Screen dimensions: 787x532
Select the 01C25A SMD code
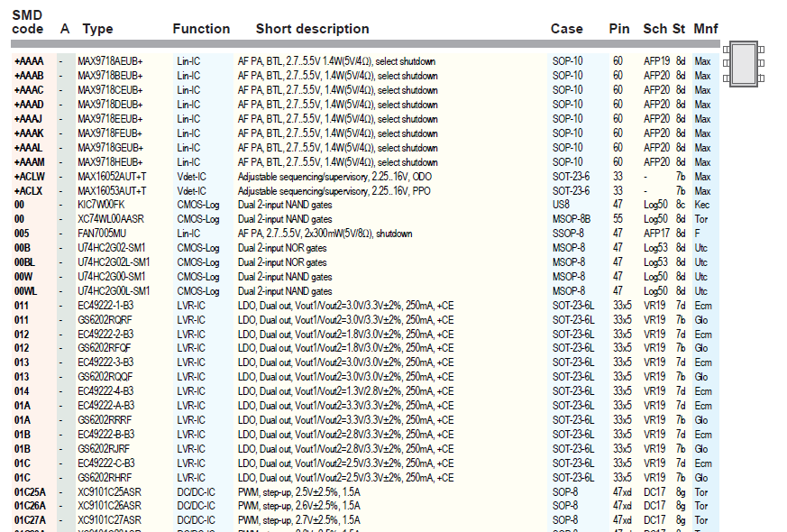[x=29, y=492]
